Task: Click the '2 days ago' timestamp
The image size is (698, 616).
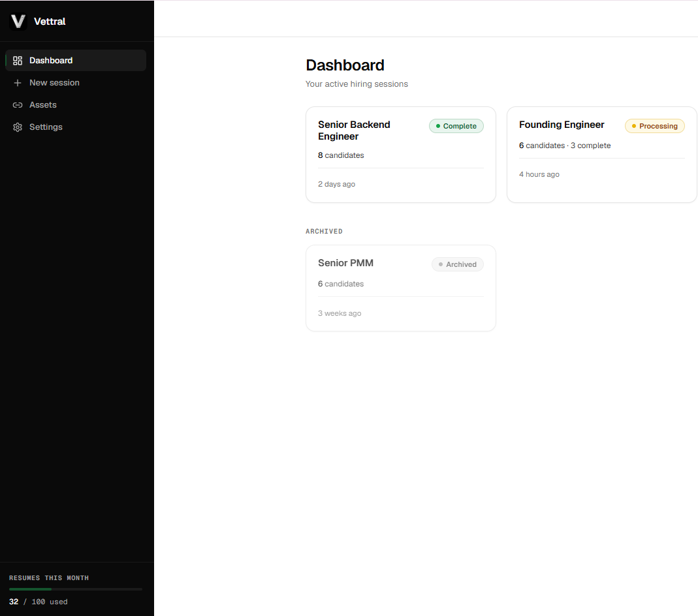Action: (x=336, y=184)
